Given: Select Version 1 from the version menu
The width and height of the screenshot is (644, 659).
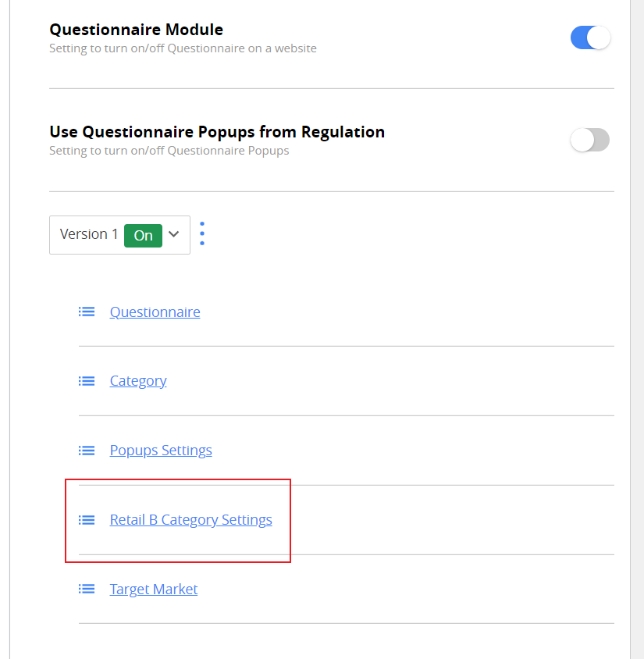Looking at the screenshot, I should (x=89, y=234).
